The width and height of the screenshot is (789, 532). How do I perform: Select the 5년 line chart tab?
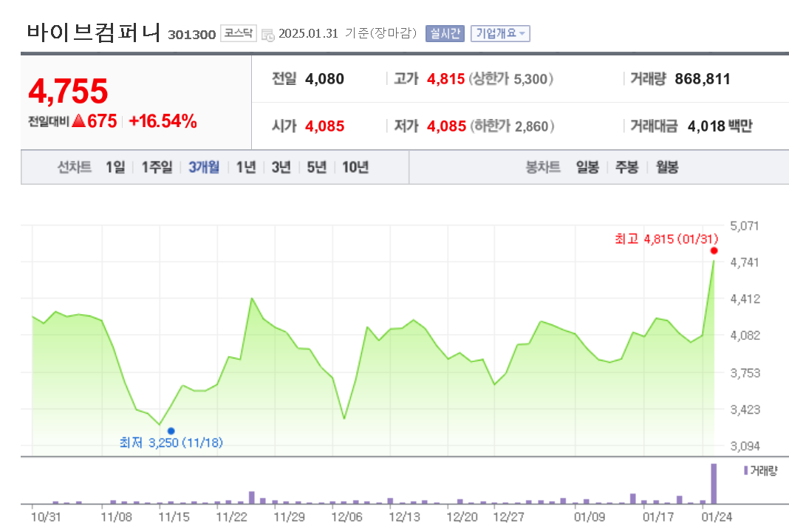click(316, 167)
